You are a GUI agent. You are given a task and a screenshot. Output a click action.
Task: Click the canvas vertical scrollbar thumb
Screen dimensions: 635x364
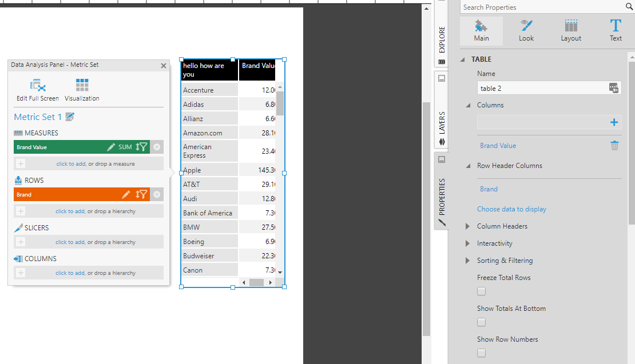pyautogui.click(x=426, y=219)
